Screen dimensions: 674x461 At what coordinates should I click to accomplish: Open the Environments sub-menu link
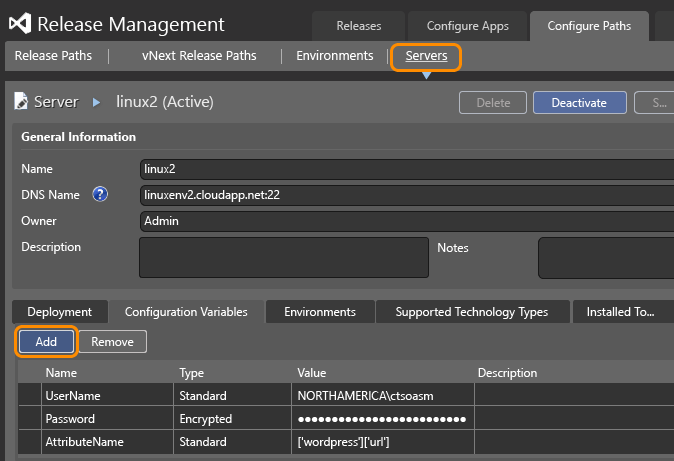pos(334,55)
